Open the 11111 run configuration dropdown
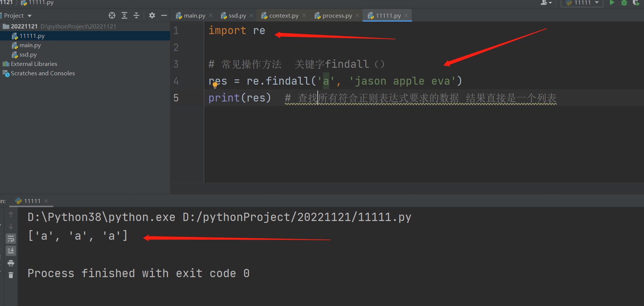 (582, 3)
